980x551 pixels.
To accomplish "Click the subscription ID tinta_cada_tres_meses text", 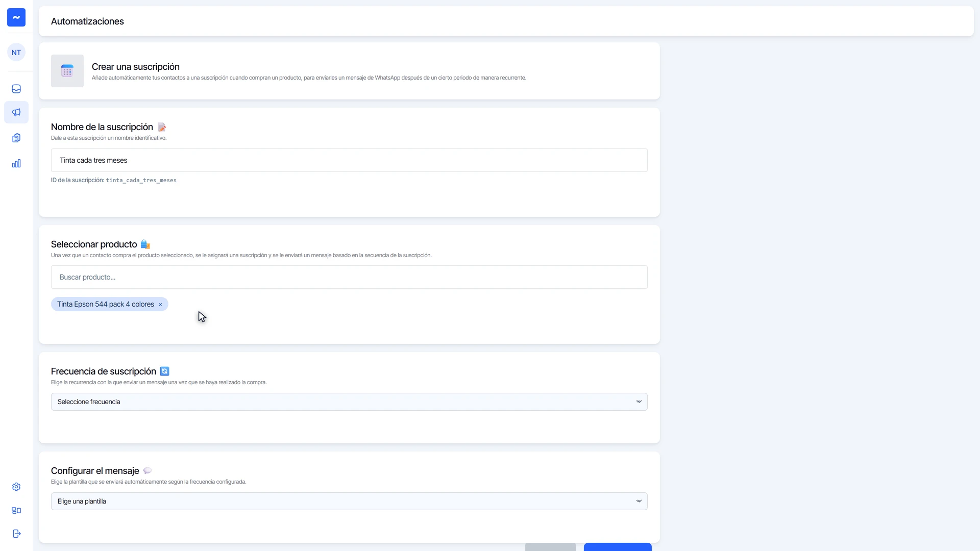I will 141,180.
